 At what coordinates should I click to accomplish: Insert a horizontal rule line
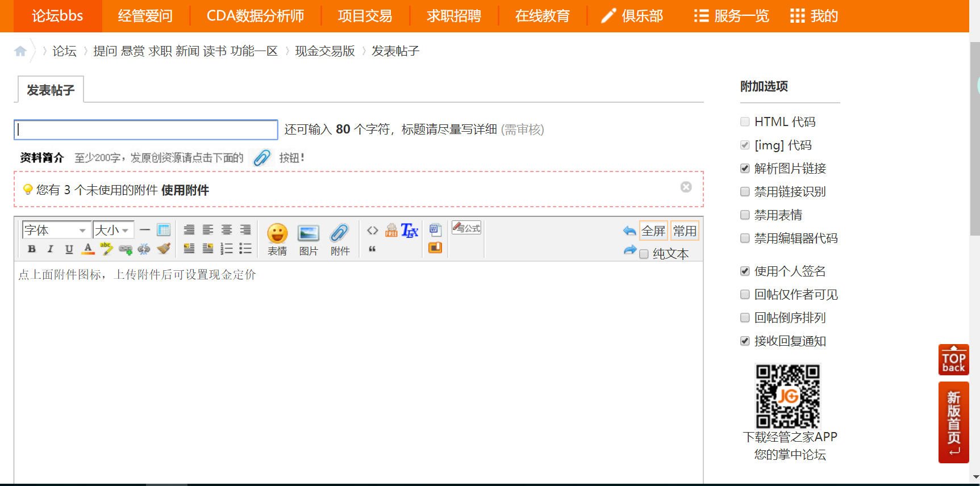click(145, 230)
